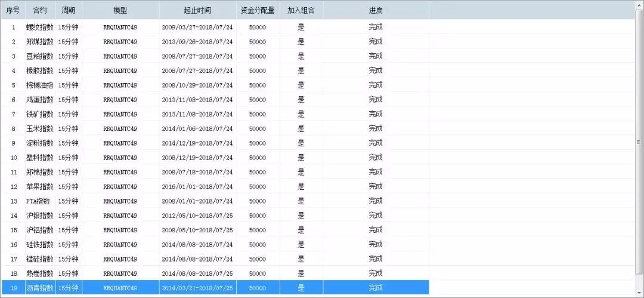Click date range 2008/07/18-2018/07/24
Image resolution: width=644 pixels, height=298 pixels.
coord(197,172)
